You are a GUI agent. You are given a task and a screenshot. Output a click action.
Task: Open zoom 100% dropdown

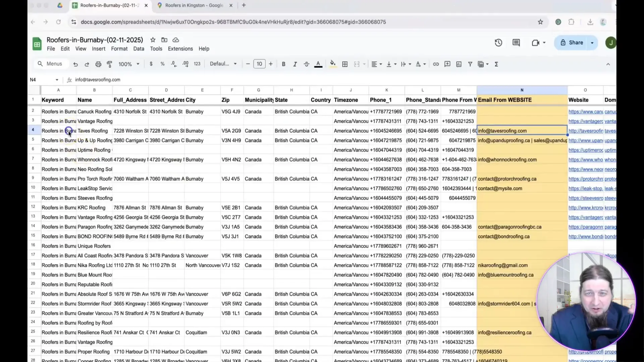tap(129, 64)
